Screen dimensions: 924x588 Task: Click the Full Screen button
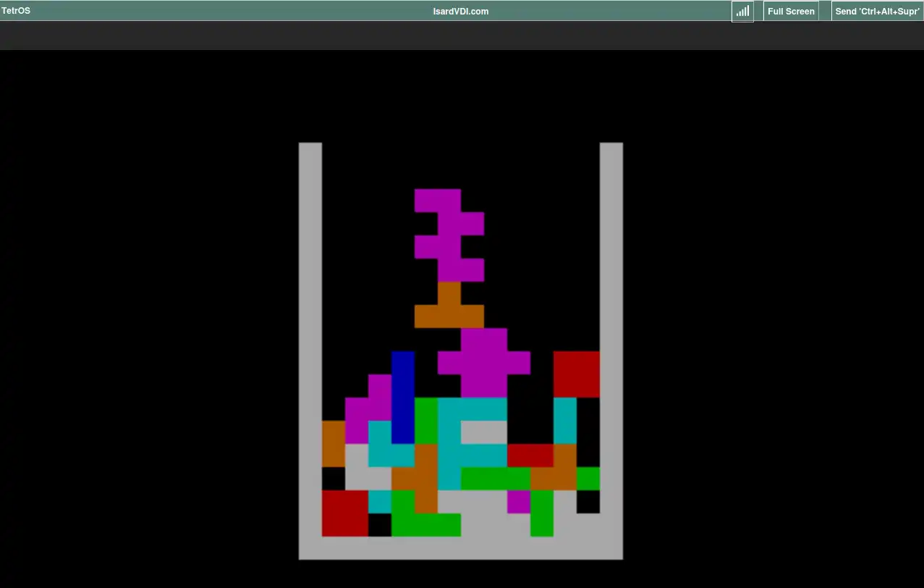(x=791, y=12)
